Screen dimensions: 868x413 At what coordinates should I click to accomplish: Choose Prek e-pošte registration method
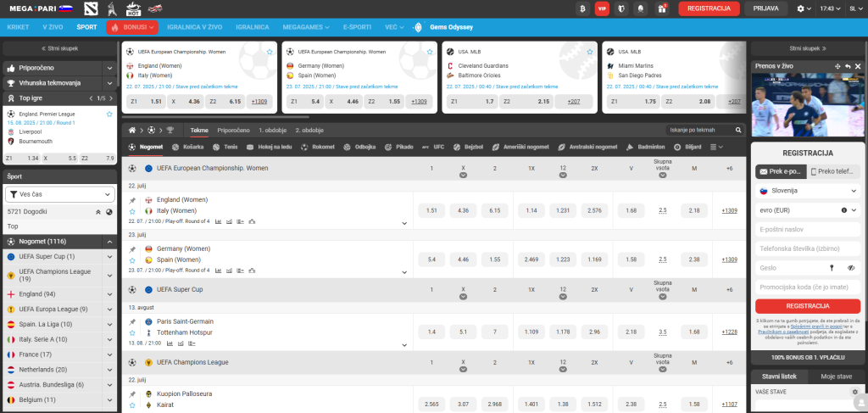click(x=781, y=172)
